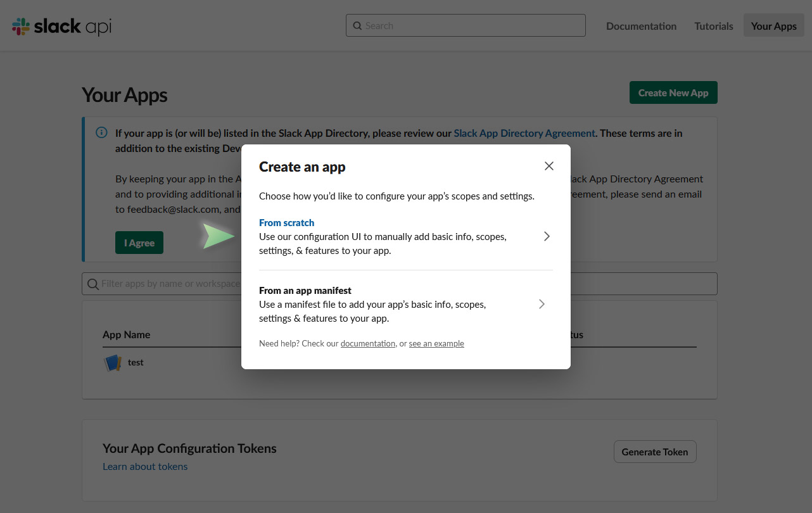This screenshot has width=812, height=513.
Task: Click the Slack API logo
Action: pos(61,26)
